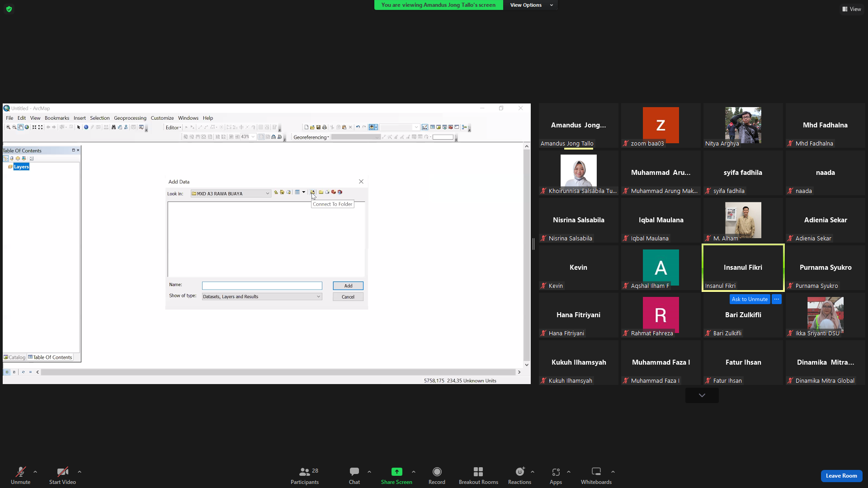868x488 pixels.
Task: Click Insanul Fikri's participant tile
Action: pos(743,268)
